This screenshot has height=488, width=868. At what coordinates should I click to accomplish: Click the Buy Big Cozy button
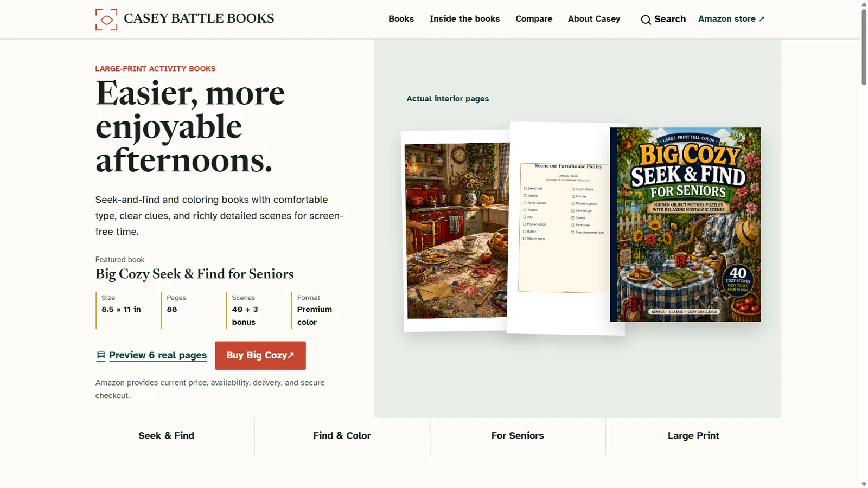click(260, 356)
